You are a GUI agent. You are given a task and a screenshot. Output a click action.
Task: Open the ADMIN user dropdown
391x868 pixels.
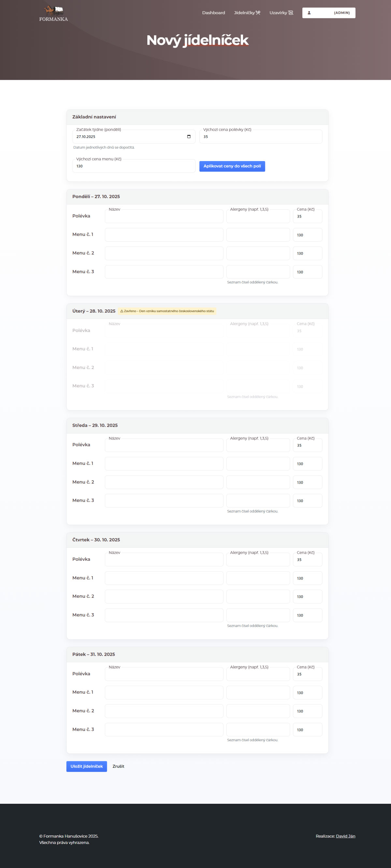[x=328, y=13]
